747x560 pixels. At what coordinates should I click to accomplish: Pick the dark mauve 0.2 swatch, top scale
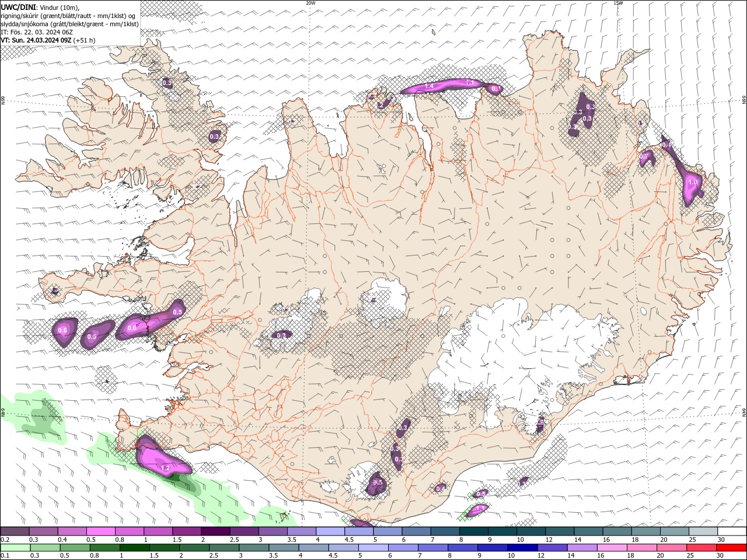click(x=15, y=531)
